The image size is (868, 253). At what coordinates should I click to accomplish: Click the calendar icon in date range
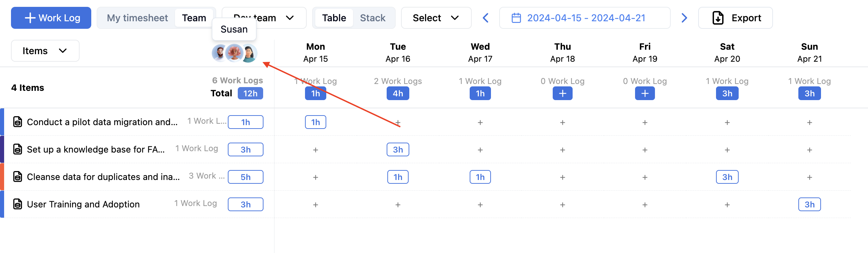pos(516,18)
